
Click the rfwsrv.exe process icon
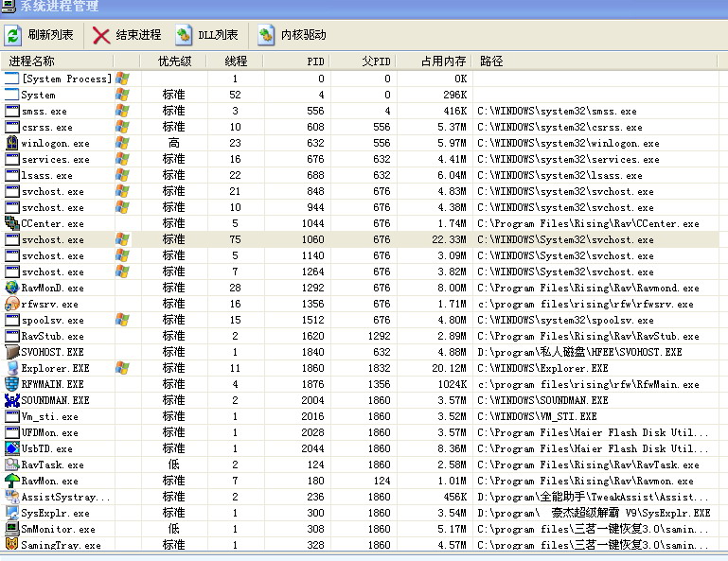pyautogui.click(x=11, y=304)
